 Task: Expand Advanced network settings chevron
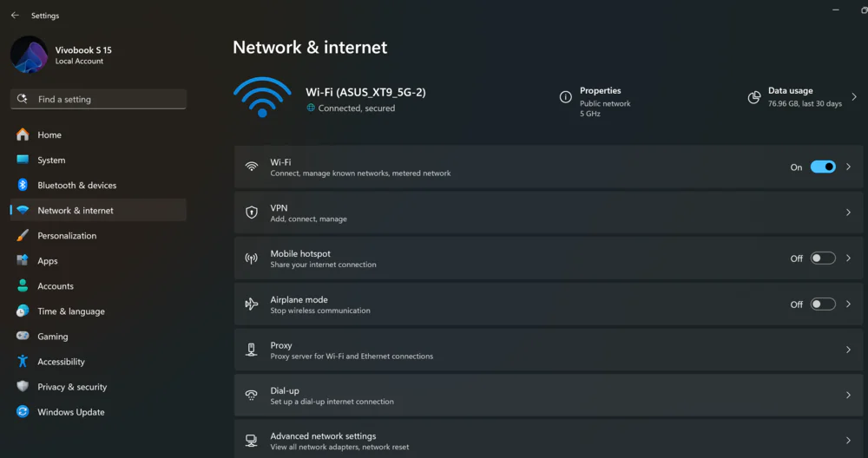848,441
